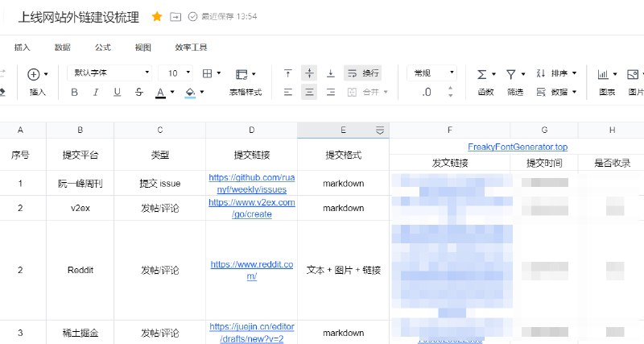The height and width of the screenshot is (344, 644).
Task: Open the v2ex.com/go/create link
Action: 252,208
